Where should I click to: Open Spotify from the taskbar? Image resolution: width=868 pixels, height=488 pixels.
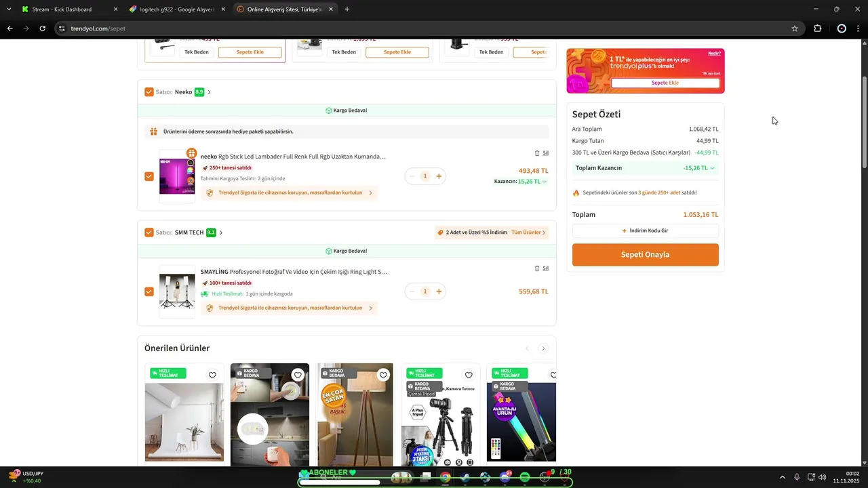pos(525,477)
